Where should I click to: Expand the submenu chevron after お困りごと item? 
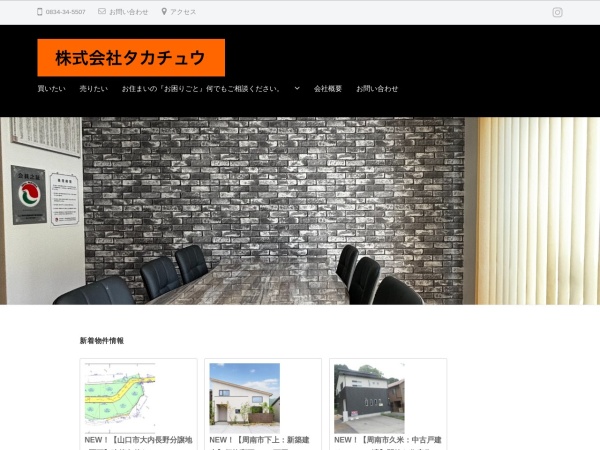[297, 88]
